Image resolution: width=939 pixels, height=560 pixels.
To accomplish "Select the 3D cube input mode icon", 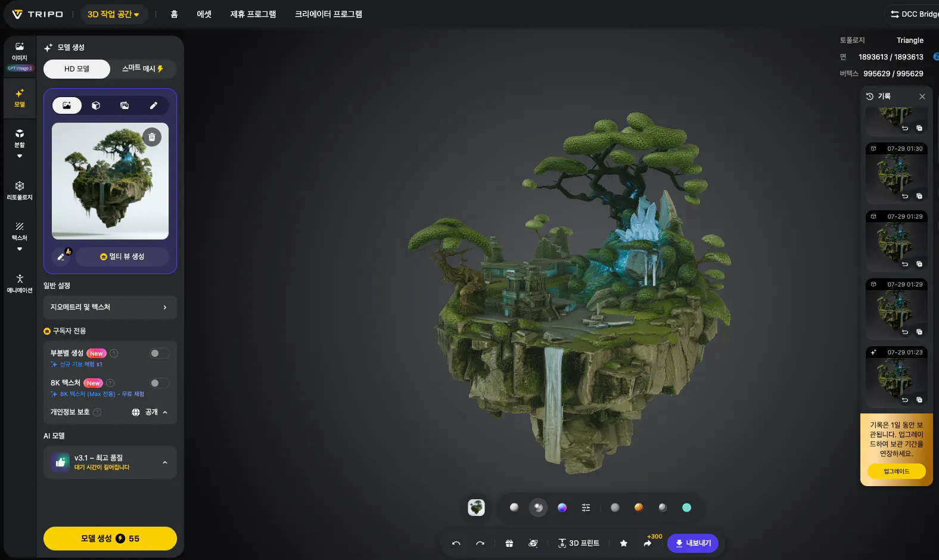I will (x=96, y=105).
